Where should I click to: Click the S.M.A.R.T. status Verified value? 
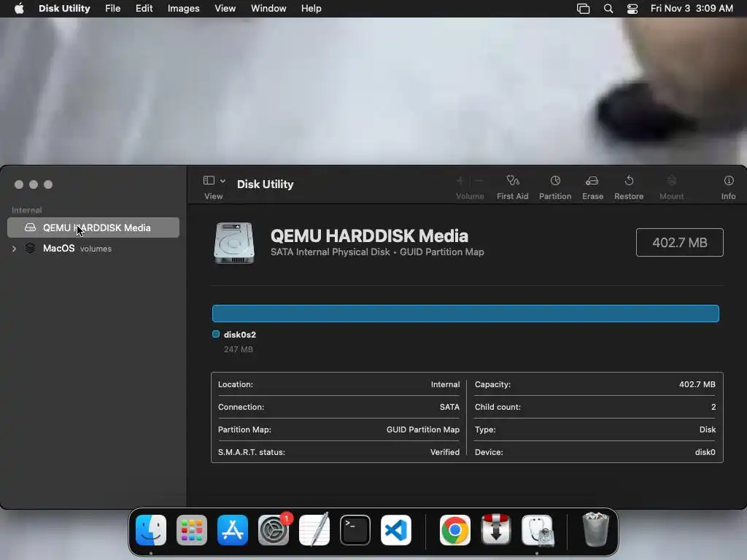[x=445, y=452]
